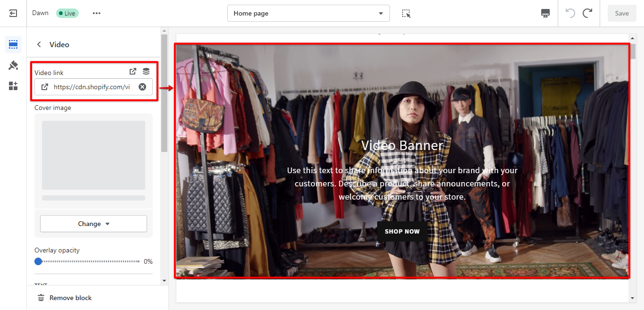Click Remove block

(x=65, y=298)
